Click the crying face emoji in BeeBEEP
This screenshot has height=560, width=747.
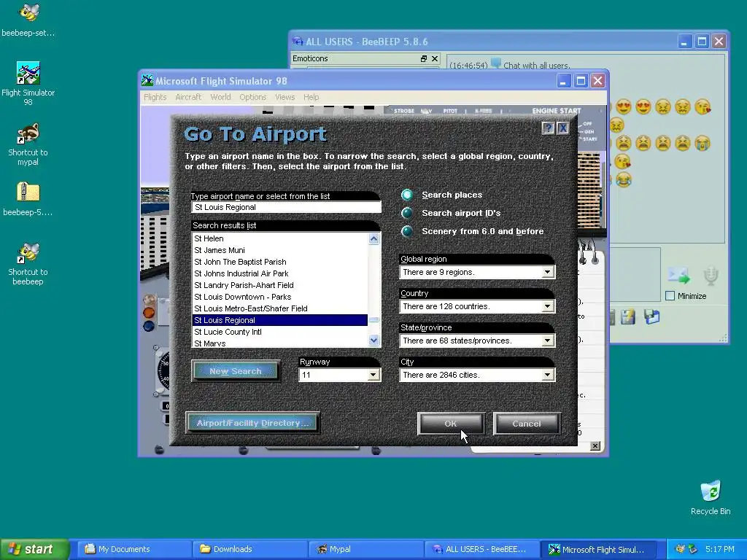[703, 143]
